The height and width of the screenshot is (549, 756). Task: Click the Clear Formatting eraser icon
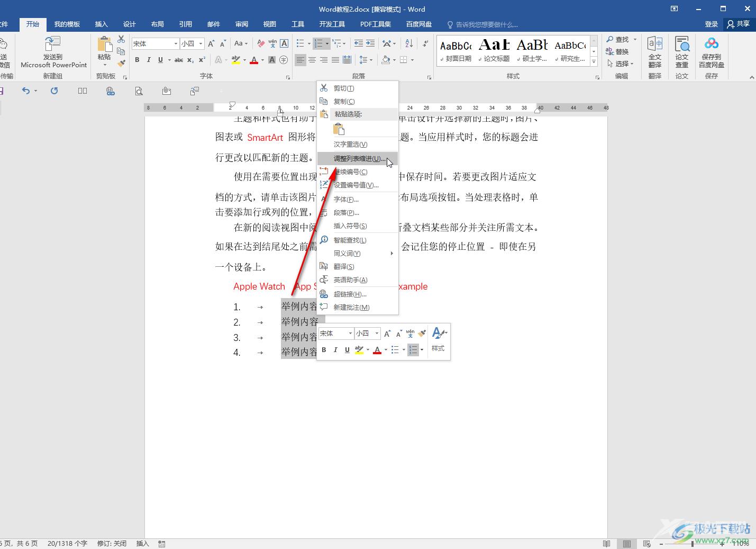pyautogui.click(x=261, y=43)
